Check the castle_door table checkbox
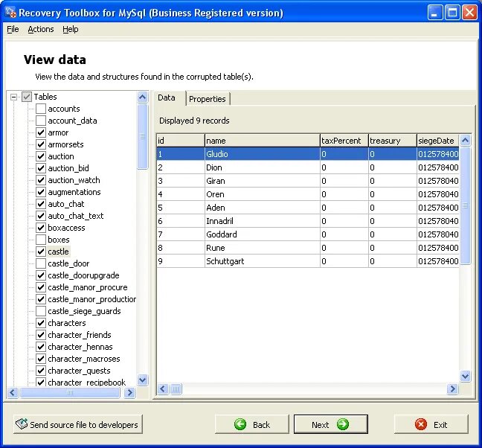 pos(41,263)
